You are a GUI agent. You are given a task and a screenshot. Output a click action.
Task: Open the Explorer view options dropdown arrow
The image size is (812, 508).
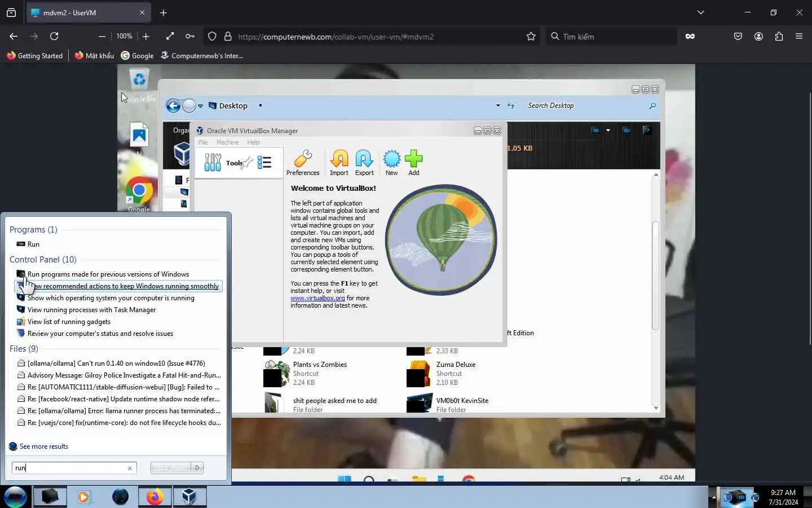point(608,130)
